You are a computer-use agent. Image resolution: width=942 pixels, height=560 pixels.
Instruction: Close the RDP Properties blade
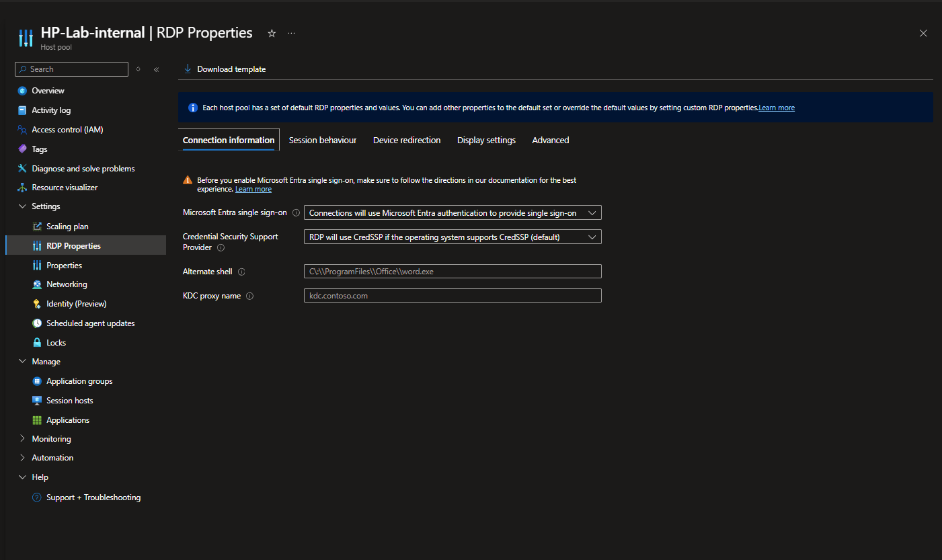[923, 33]
